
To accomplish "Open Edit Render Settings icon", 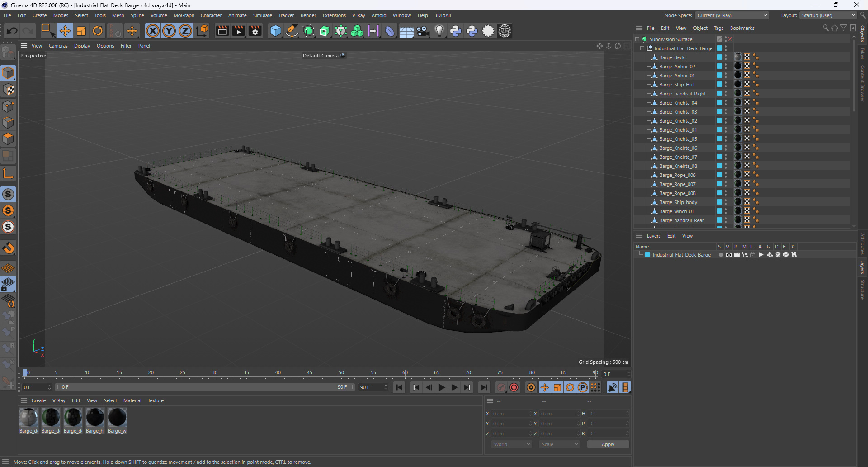I will [255, 31].
